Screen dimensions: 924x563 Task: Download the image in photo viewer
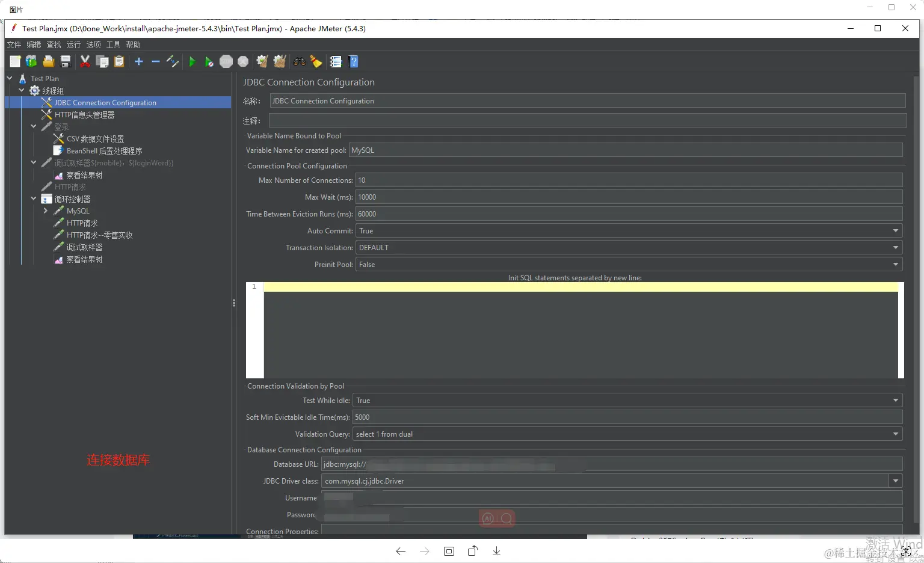pos(496,551)
